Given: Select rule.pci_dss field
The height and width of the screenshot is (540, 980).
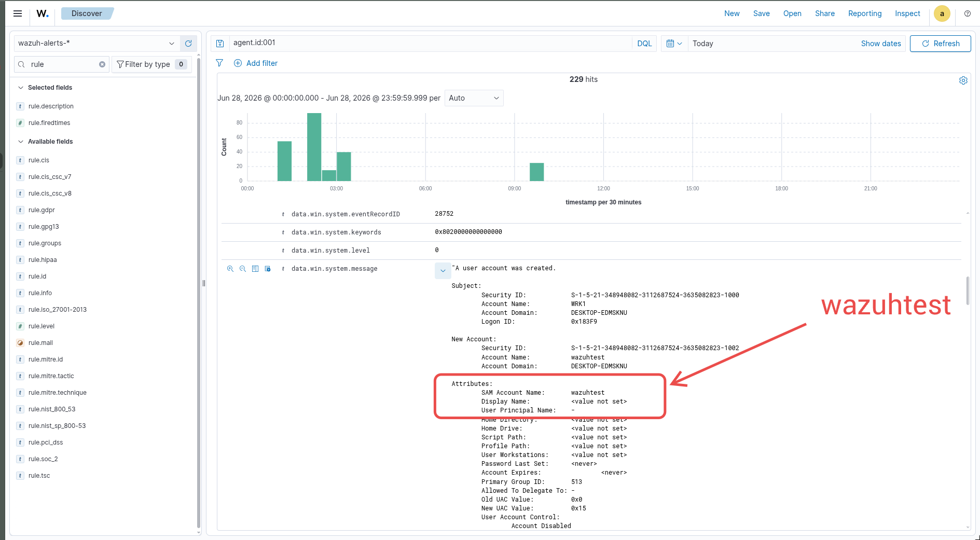Looking at the screenshot, I should tap(46, 442).
